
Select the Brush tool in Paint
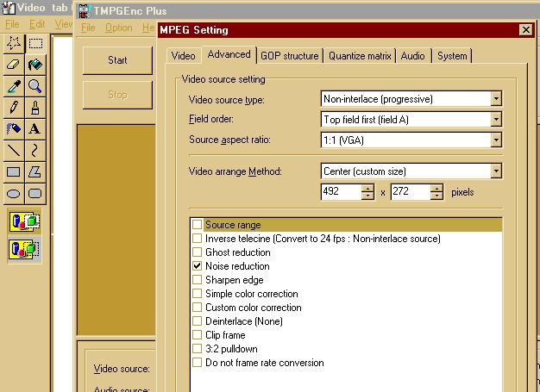click(35, 108)
